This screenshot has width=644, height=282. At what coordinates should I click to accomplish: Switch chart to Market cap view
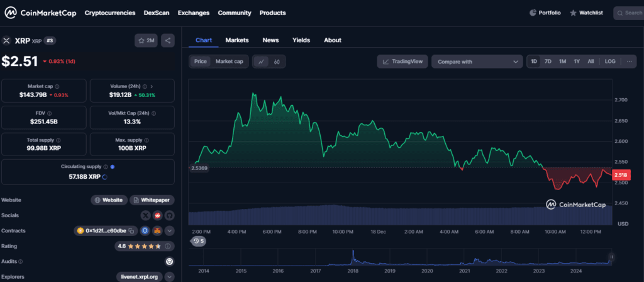tap(229, 61)
